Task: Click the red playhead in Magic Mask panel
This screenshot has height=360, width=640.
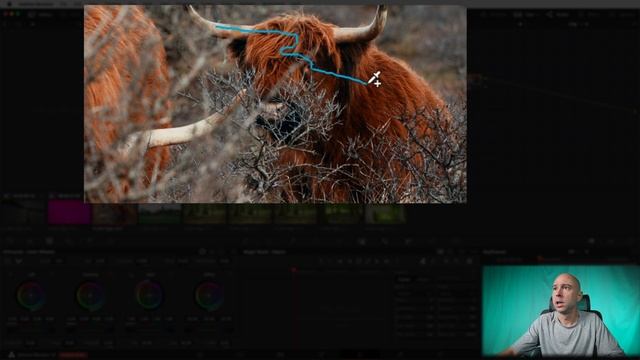Action: (293, 270)
